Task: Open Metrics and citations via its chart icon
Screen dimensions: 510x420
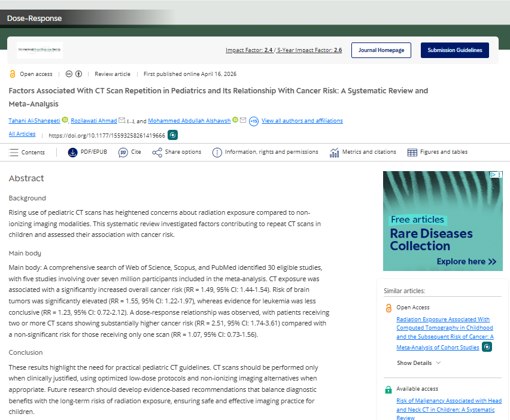Action: click(334, 152)
